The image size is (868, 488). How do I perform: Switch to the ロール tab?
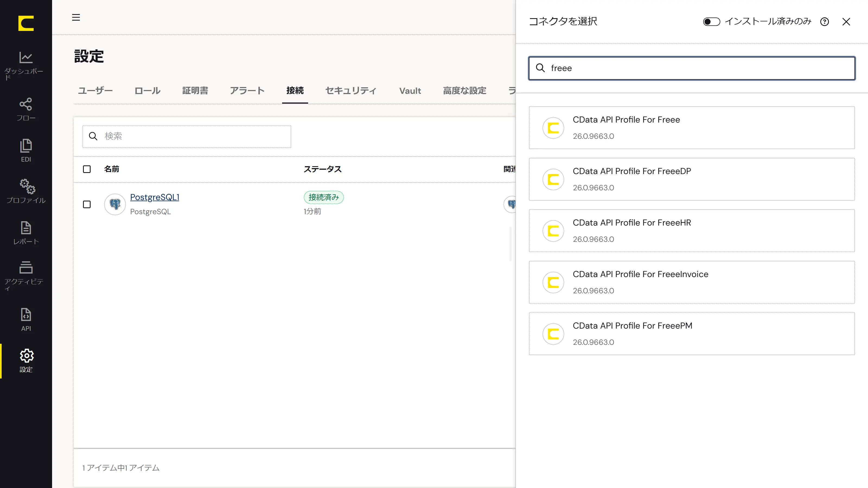[x=148, y=91]
